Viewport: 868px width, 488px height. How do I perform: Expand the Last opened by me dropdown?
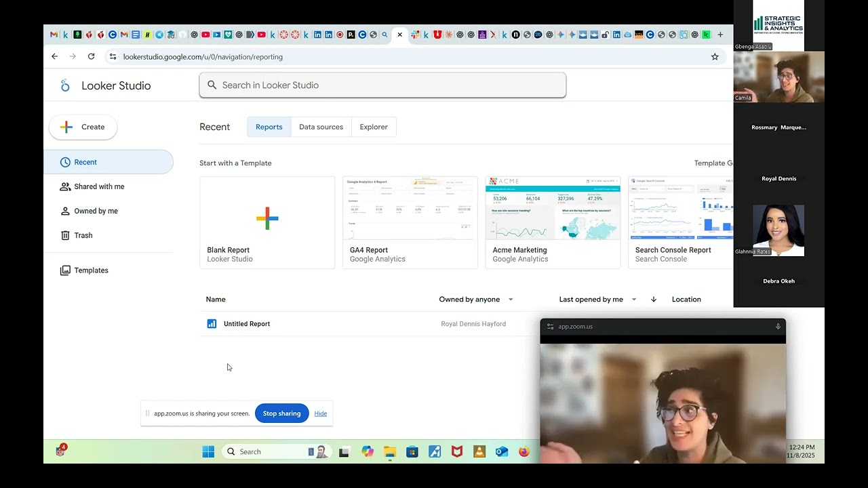(634, 300)
